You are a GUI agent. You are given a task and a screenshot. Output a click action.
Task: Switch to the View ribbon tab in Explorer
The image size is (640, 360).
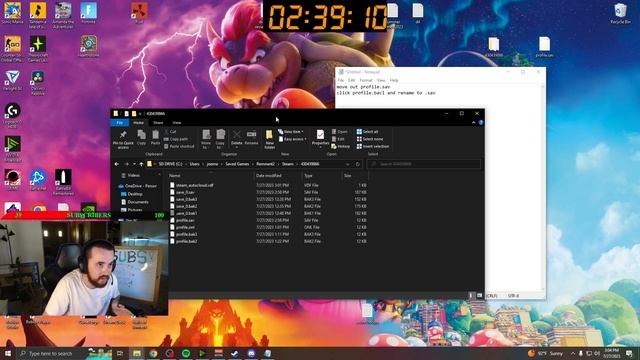point(177,122)
